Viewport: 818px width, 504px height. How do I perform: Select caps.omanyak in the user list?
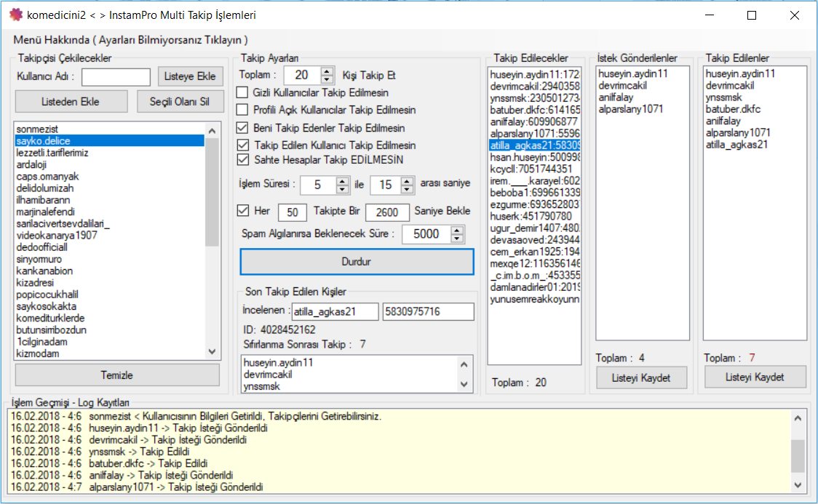tap(110, 176)
